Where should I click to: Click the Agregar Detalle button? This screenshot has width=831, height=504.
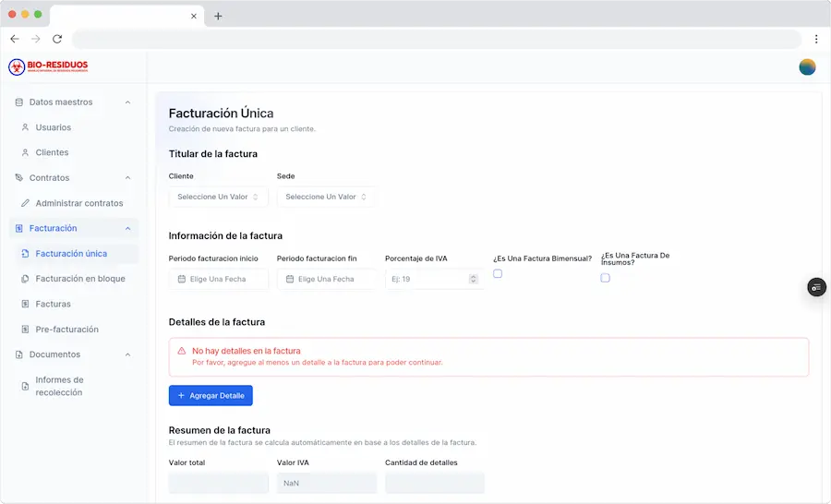(211, 395)
